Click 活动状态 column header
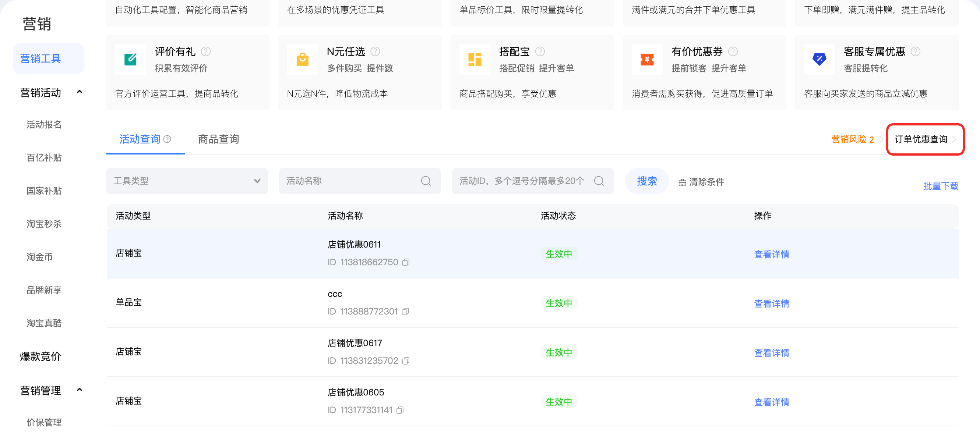Image resolution: width=980 pixels, height=437 pixels. [558, 216]
